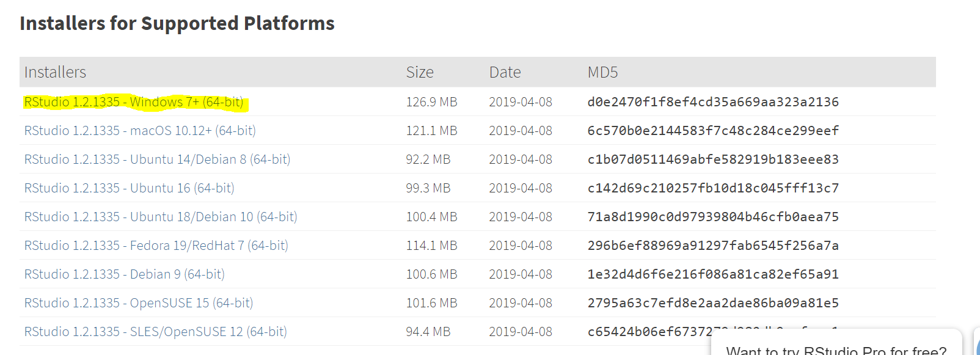
Task: Click the macOS installer MD5 checksum
Action: pyautogui.click(x=712, y=131)
